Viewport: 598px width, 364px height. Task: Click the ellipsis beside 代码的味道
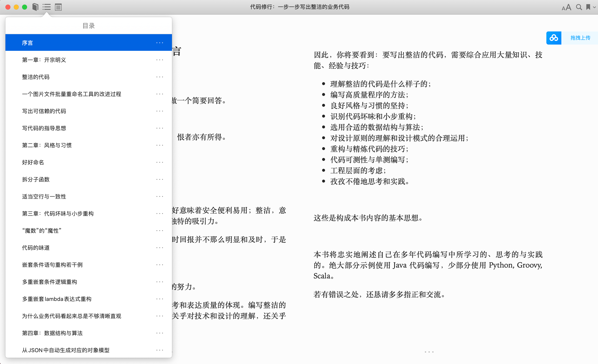pyautogui.click(x=160, y=248)
